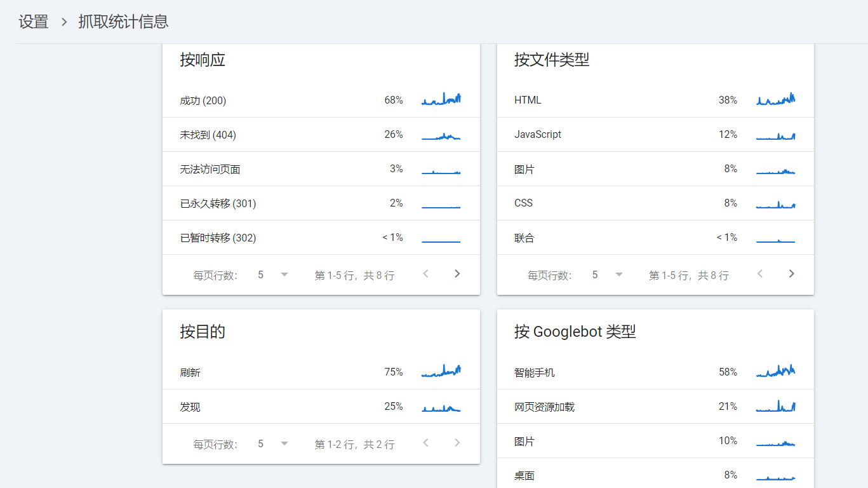Screen dimensions: 868x488
Task: Go to next page in 按文件类型 table
Action: coord(791,274)
